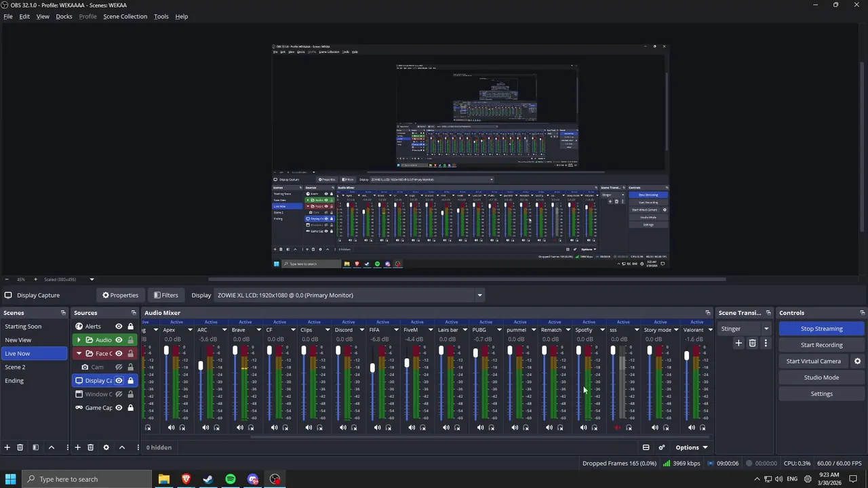The image size is (868, 488).
Task: Click the PUBG volume fader handle
Action: tap(475, 352)
